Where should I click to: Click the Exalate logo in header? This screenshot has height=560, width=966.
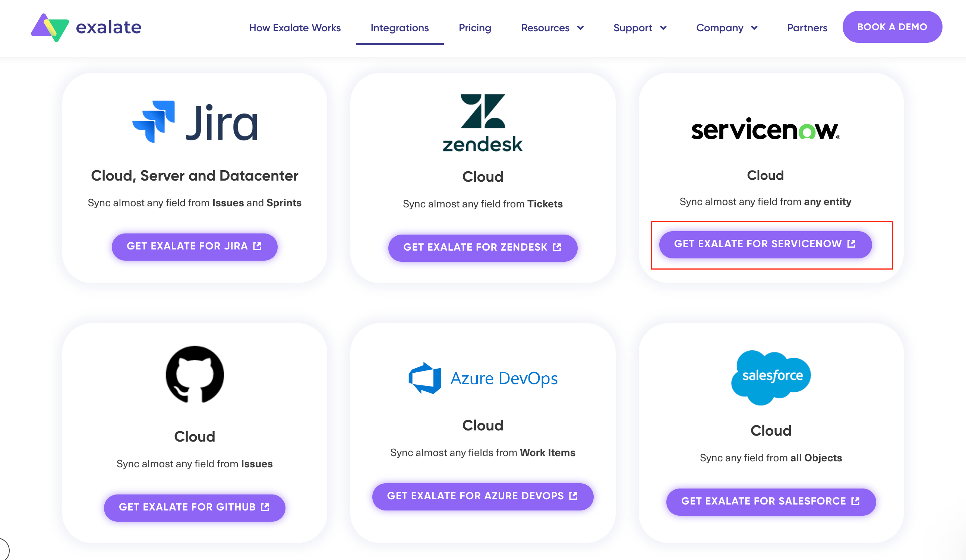click(86, 28)
